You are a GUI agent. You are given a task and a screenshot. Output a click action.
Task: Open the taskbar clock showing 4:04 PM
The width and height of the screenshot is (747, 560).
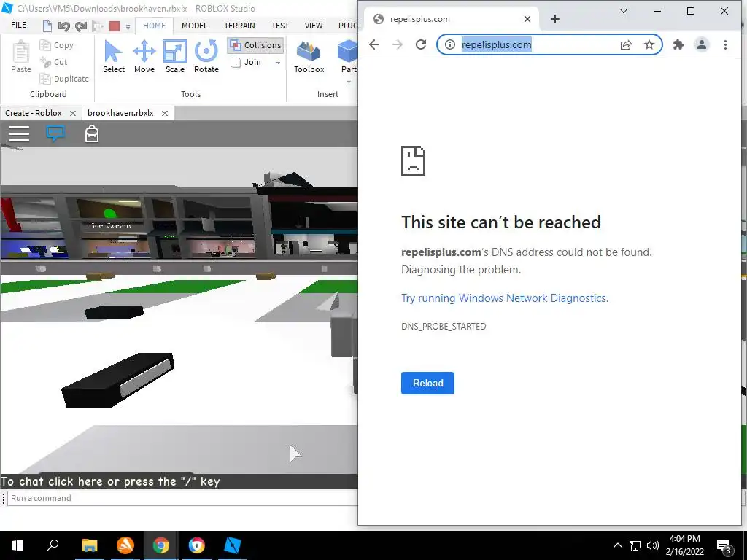click(x=684, y=545)
